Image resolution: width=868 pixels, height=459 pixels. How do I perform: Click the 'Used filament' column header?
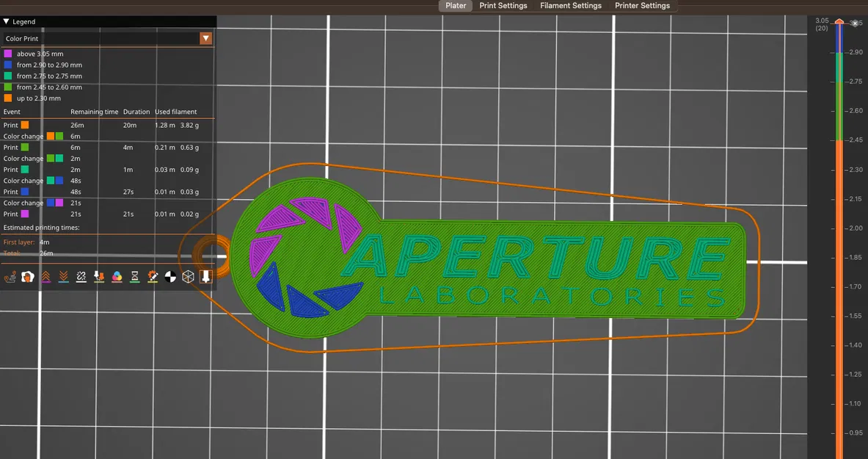click(175, 112)
